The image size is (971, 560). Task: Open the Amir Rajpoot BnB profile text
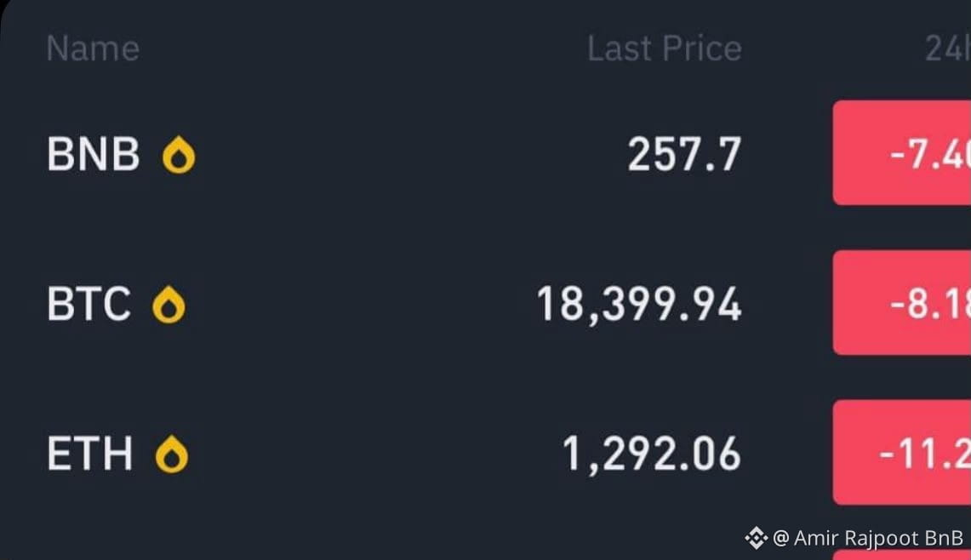click(867, 538)
